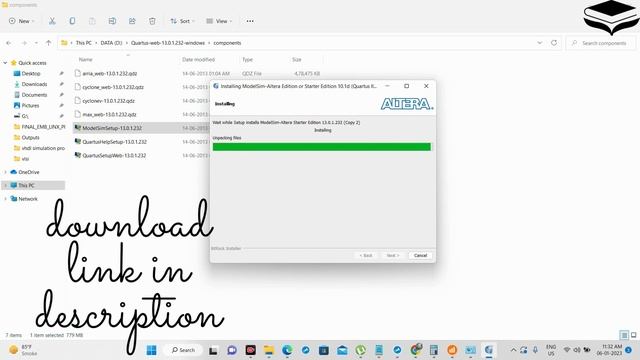Image resolution: width=640 pixels, height=360 pixels.
Task: Click the DATA (D:) breadcrumb
Action: (111, 43)
